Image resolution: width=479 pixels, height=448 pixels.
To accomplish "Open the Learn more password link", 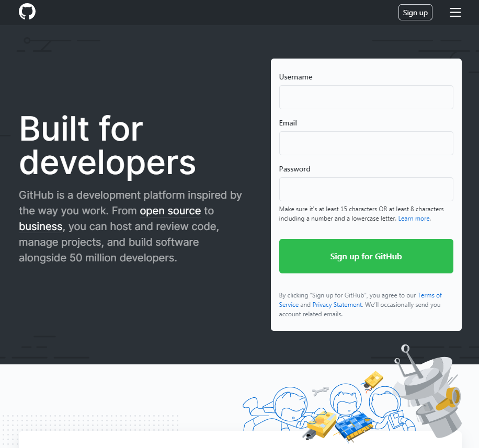I will coord(414,219).
